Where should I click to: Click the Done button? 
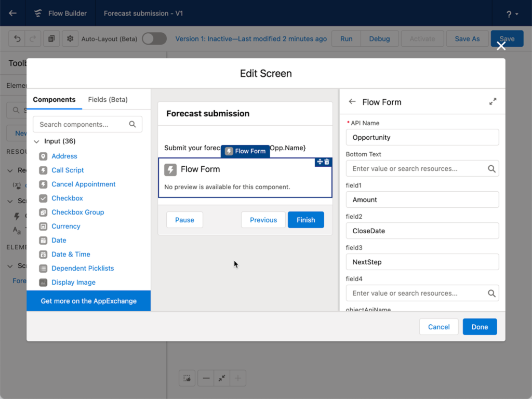480,327
